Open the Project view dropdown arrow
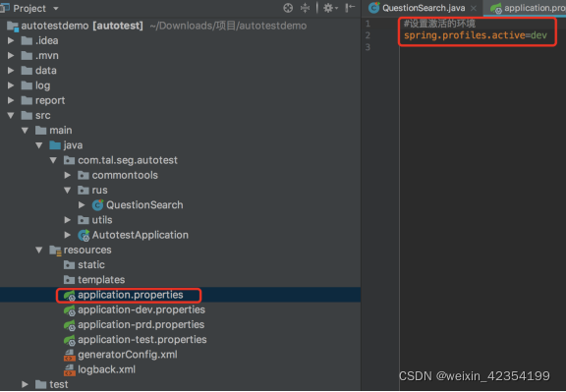This screenshot has width=566, height=392. coord(56,8)
